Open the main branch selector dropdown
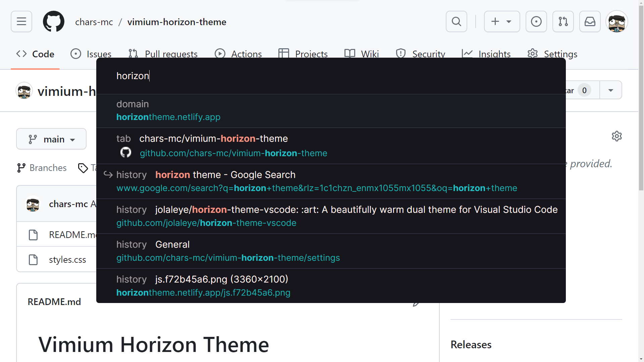Screen dimensions: 644x362 point(51,139)
